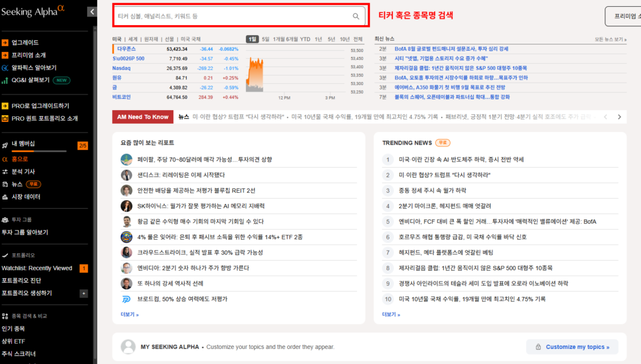
Task: Click 더보기 under 요즘 많이 보는 리포트
Action: tap(130, 315)
